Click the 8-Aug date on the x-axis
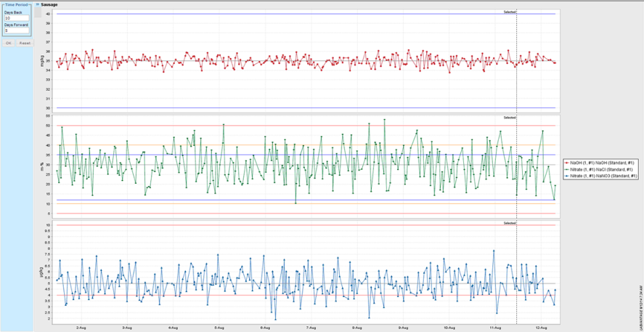Viewport: 644px width, 332px height. click(357, 328)
